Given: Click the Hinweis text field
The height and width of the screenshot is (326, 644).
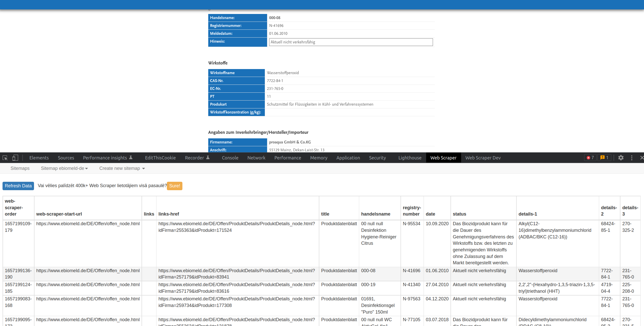Looking at the screenshot, I should tap(351, 42).
